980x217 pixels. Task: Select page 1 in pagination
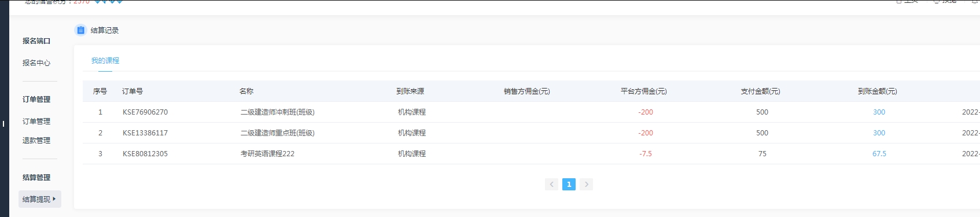coord(569,184)
